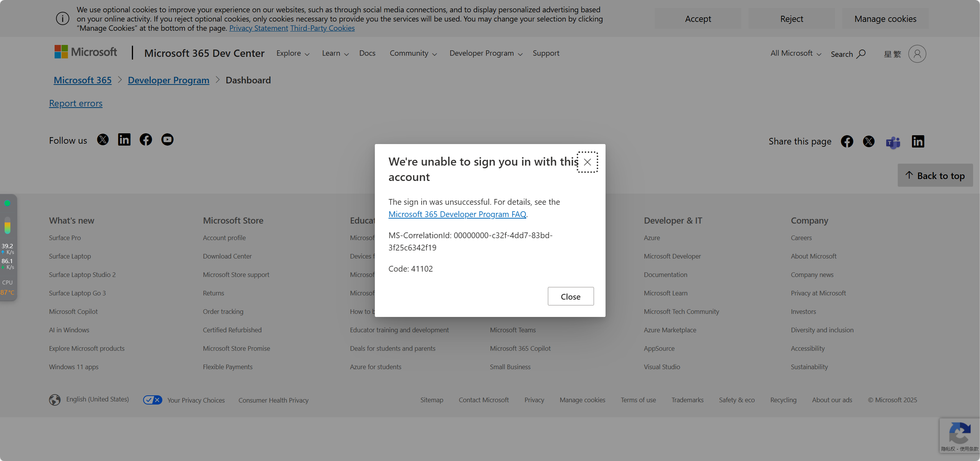Open the Azure Marketplace footer link
980x461 pixels.
(670, 330)
